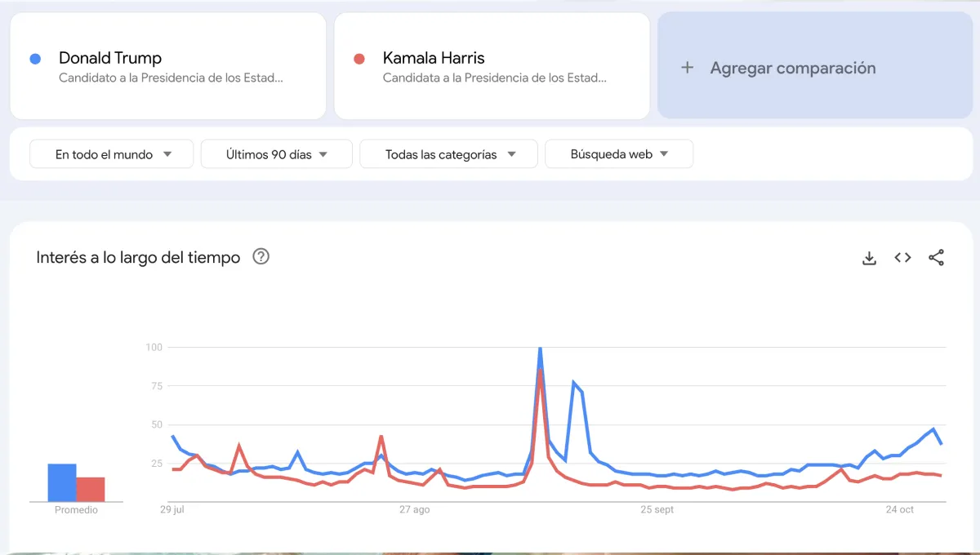980x555 pixels.
Task: Open the 'Búsqueda web' search type dropdown
Action: 618,153
